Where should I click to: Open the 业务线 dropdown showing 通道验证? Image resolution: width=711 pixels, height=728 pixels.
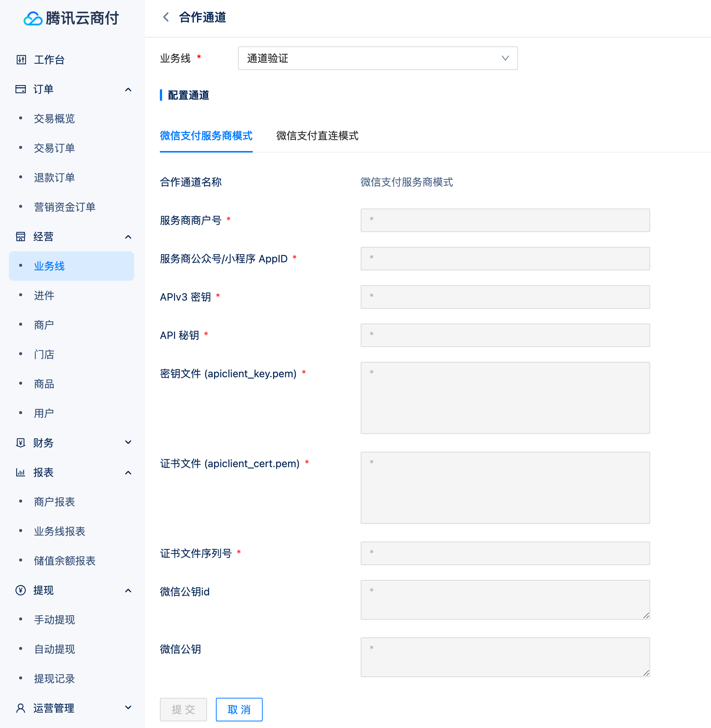(378, 58)
